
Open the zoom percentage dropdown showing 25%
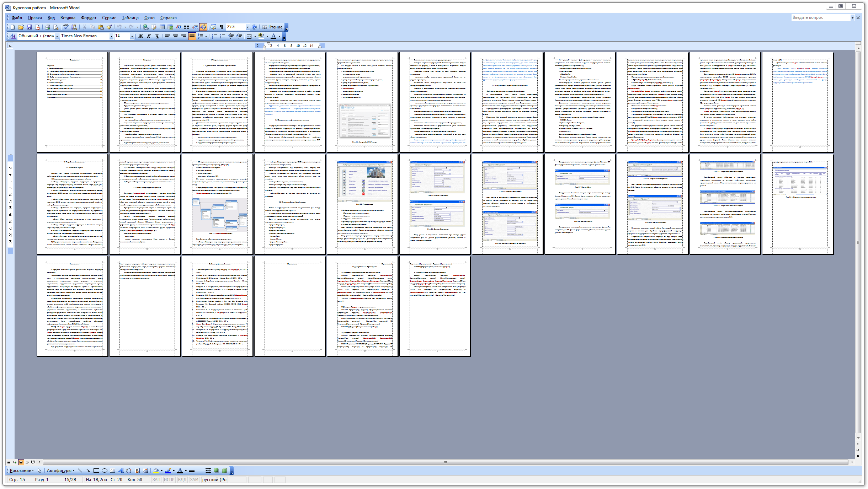click(x=247, y=27)
